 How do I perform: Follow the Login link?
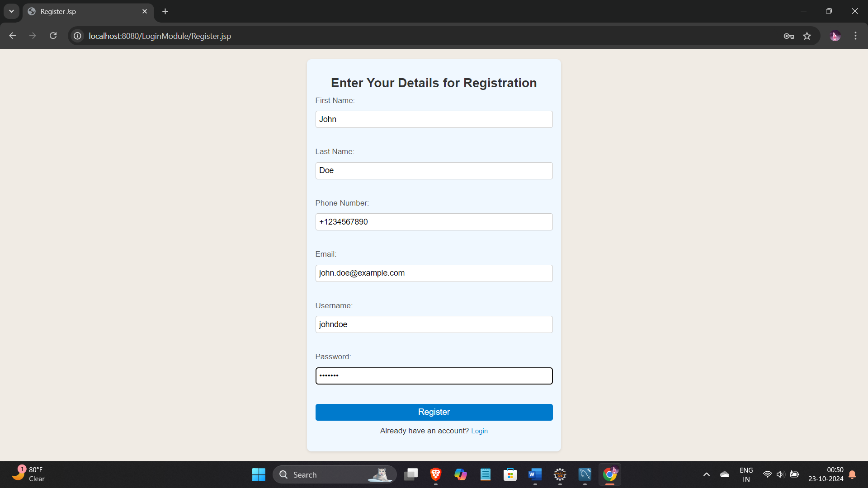(479, 431)
